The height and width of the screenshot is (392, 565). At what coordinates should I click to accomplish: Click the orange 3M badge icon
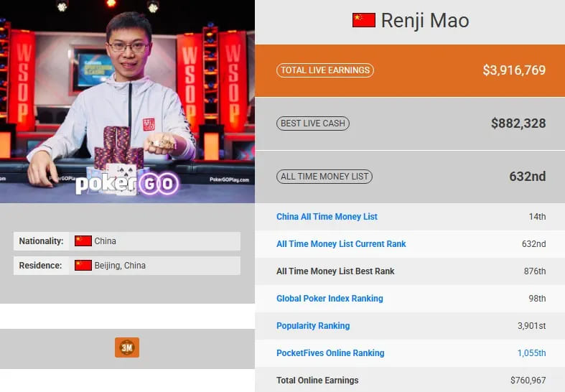click(x=127, y=347)
